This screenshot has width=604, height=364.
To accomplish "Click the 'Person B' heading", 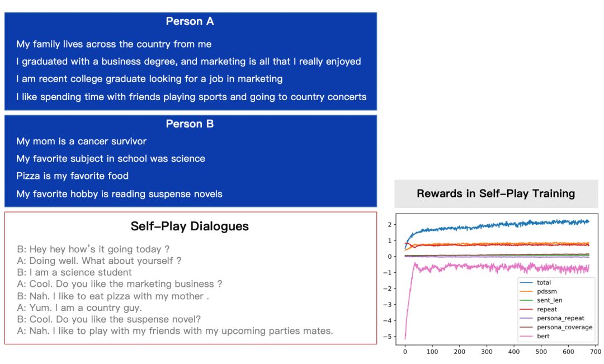I will click(190, 124).
